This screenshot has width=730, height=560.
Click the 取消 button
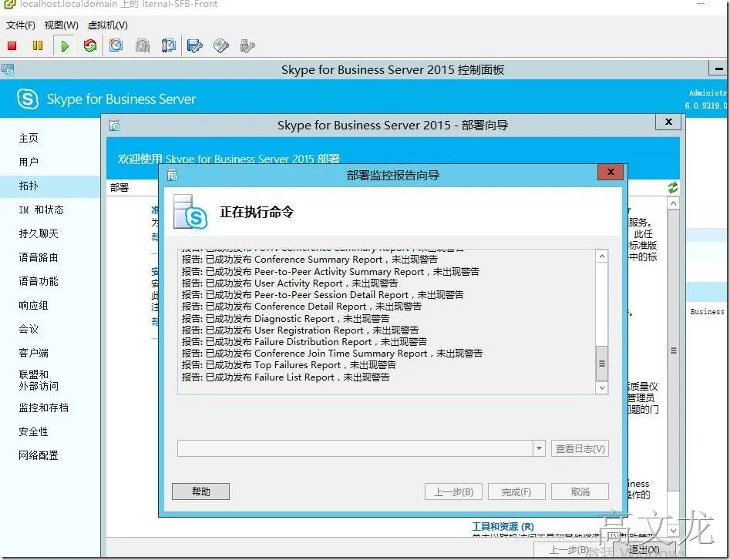pyautogui.click(x=580, y=491)
